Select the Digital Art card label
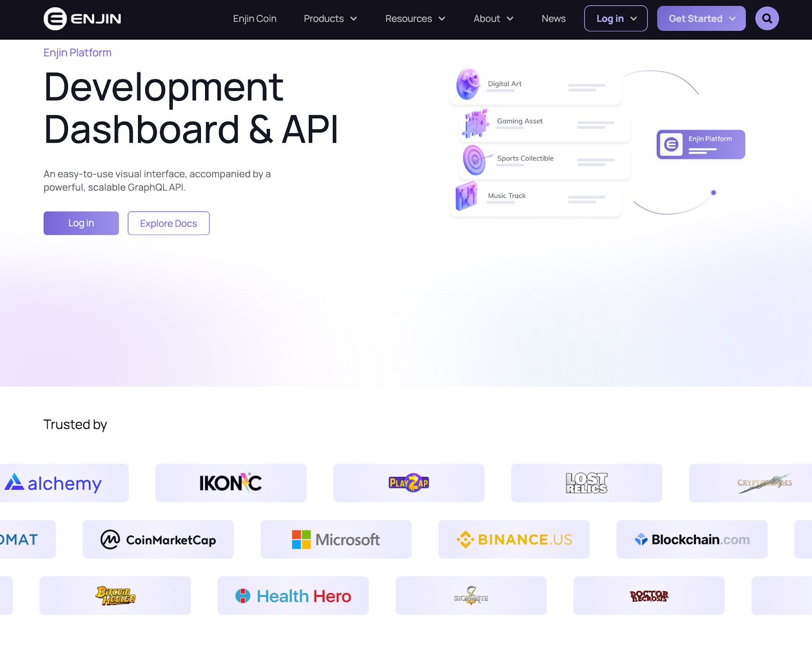This screenshot has width=812, height=660. [x=504, y=84]
